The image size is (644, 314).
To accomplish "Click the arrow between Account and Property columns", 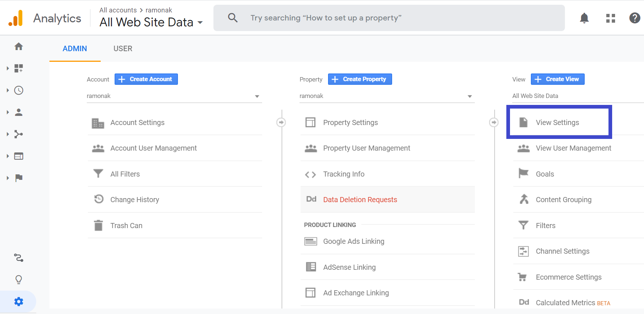I will (x=281, y=122).
